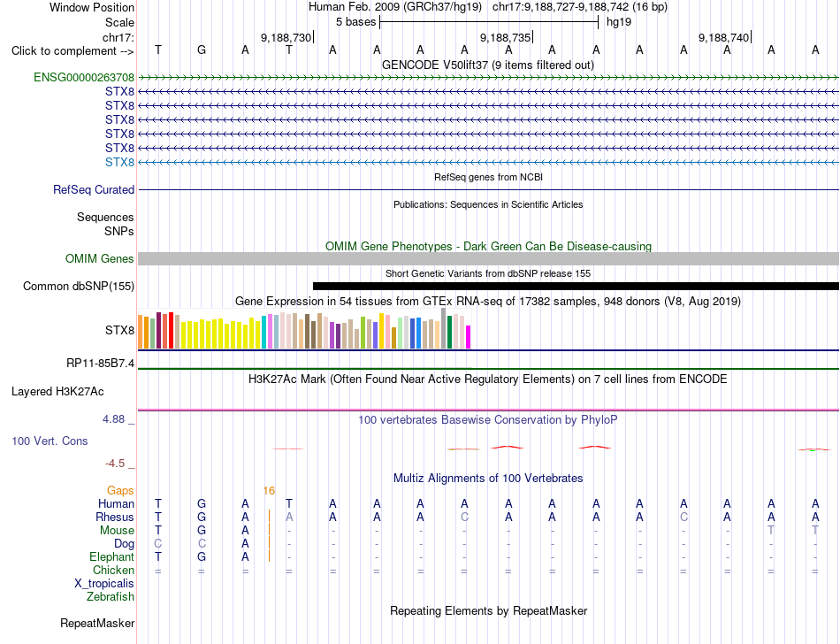Click the green ENSG00000263708 arrow track line
This screenshot has width=840, height=644.
point(488,78)
